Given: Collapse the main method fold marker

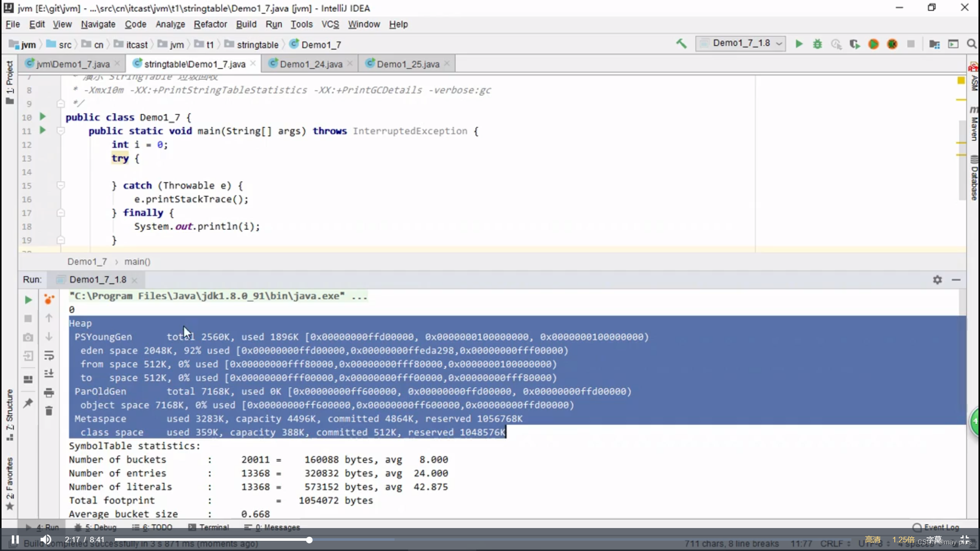Looking at the screenshot, I should (x=61, y=131).
